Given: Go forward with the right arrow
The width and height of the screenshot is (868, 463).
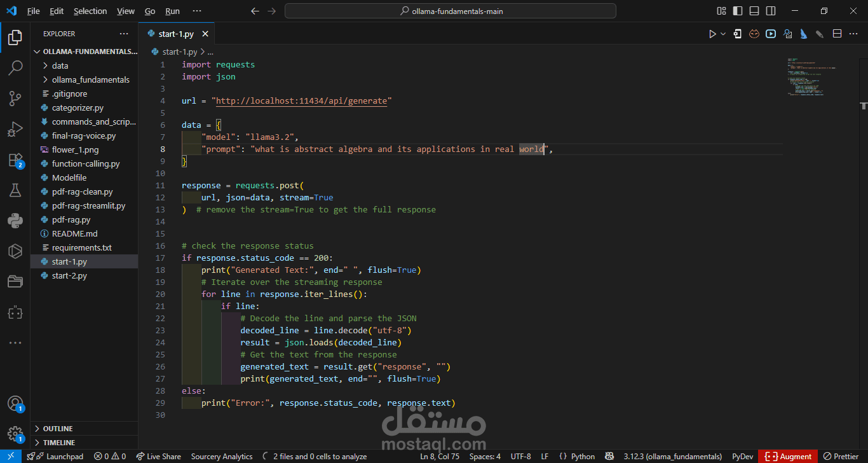Looking at the screenshot, I should click(x=271, y=11).
